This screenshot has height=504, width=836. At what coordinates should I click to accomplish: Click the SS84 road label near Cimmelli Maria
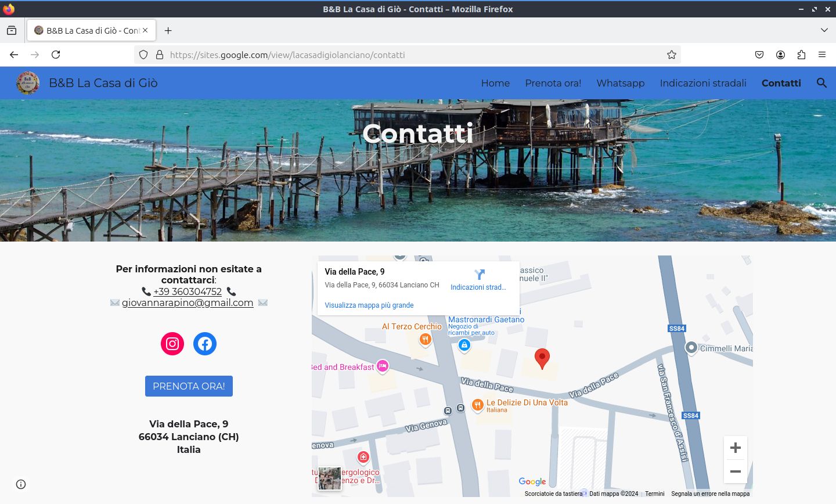tap(677, 328)
